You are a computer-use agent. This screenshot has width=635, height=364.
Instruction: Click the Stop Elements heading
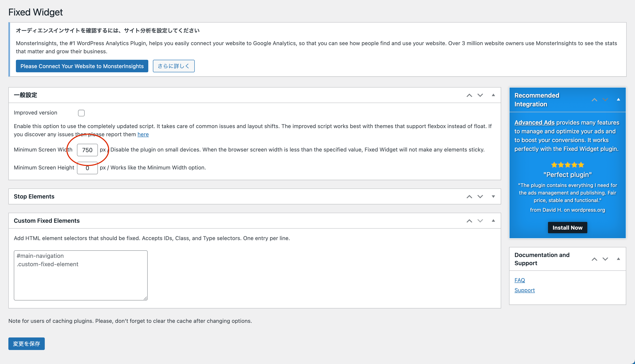(34, 196)
